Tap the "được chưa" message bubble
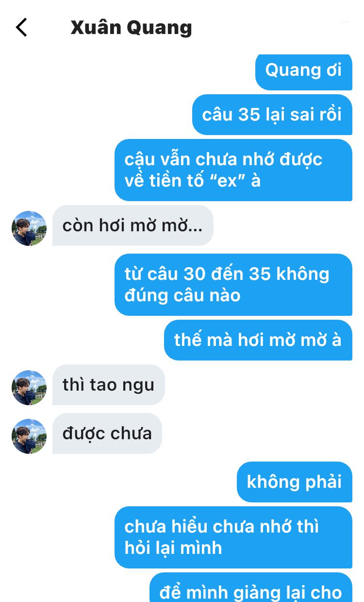This screenshot has width=364, height=602. [107, 433]
